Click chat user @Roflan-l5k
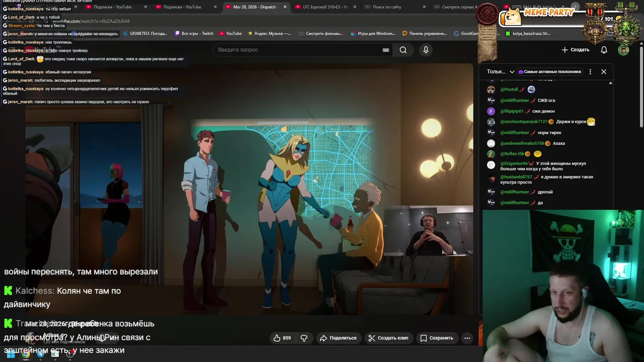This screenshot has width=644, height=362. click(512, 154)
